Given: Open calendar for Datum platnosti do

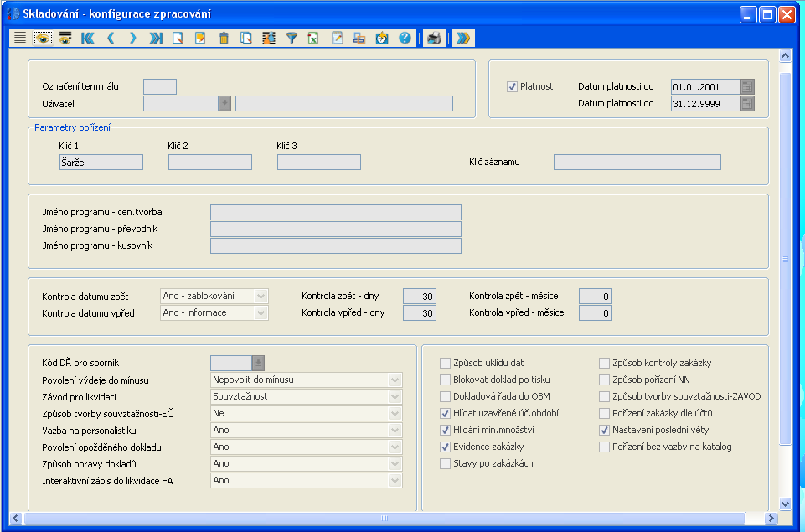Looking at the screenshot, I should pos(747,103).
